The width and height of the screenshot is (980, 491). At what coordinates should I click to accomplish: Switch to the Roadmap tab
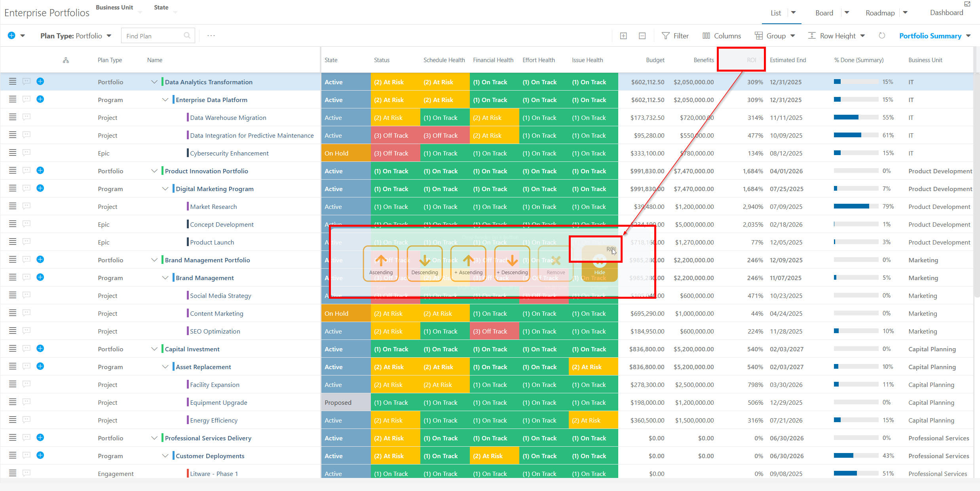[880, 13]
